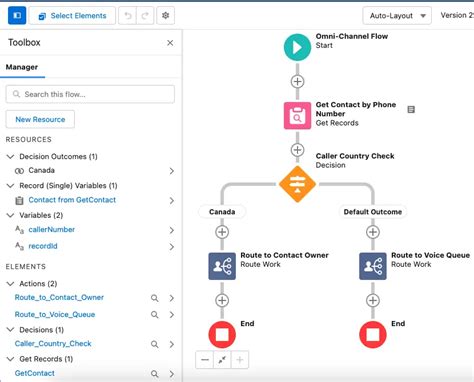This screenshot has width=474, height=382.
Task: Open Route_to_Voice_Queue action
Action: (55, 314)
